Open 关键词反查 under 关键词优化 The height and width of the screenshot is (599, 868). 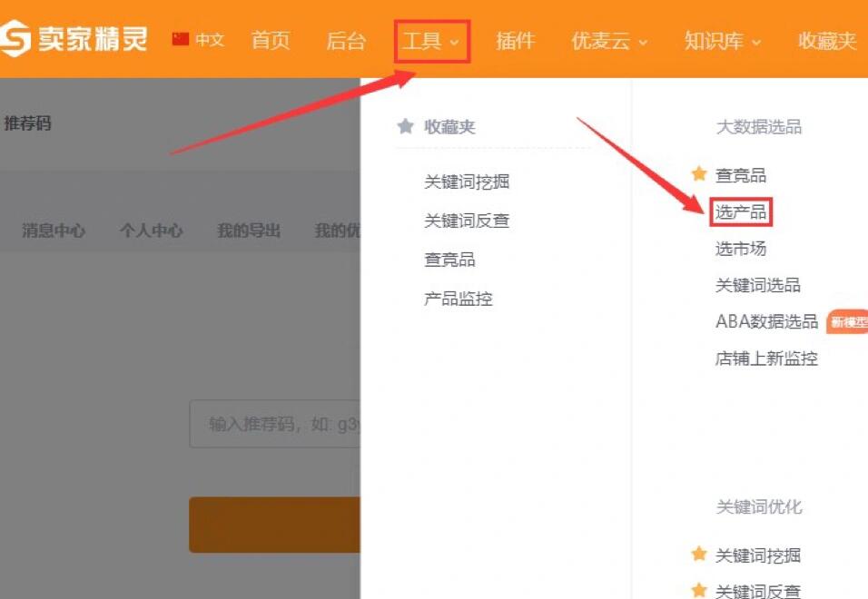tap(758, 591)
